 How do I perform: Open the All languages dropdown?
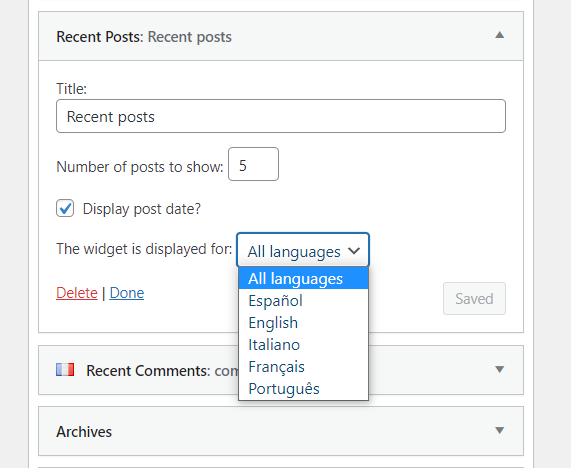pos(303,250)
